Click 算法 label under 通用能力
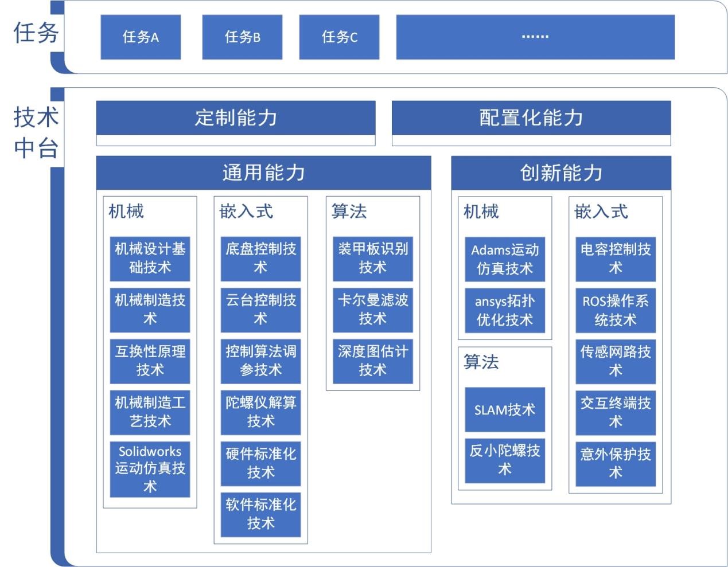This screenshot has height=567, width=728. pos(349,212)
